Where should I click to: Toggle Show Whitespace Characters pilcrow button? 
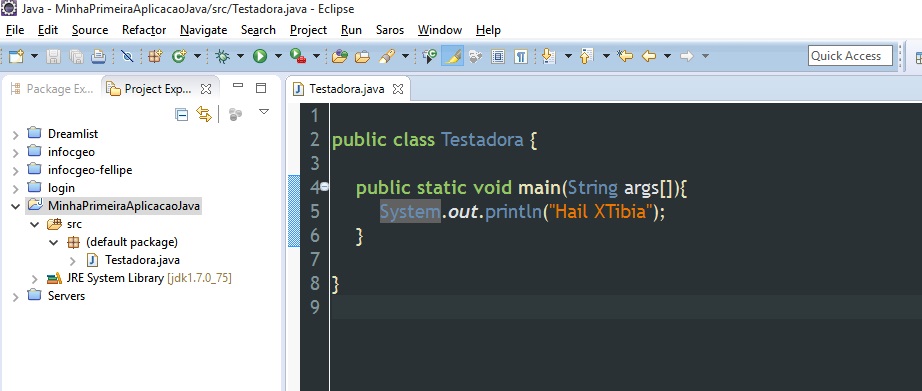520,56
